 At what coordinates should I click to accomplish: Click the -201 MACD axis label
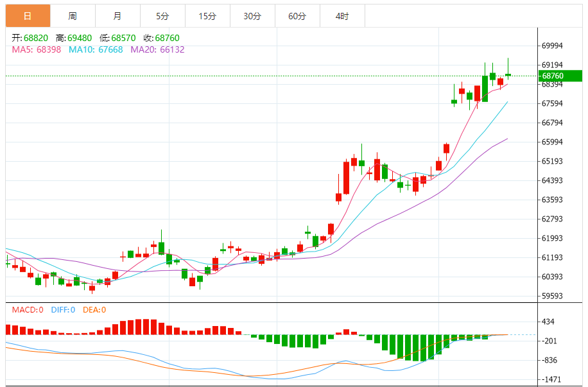[x=549, y=341]
